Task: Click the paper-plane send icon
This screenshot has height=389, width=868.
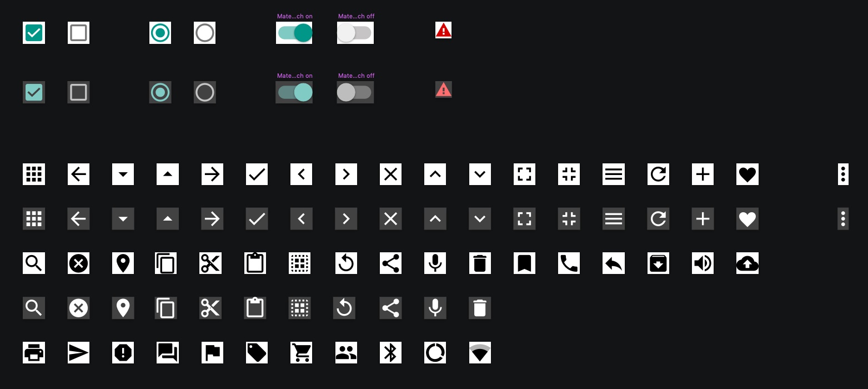Action: tap(78, 352)
